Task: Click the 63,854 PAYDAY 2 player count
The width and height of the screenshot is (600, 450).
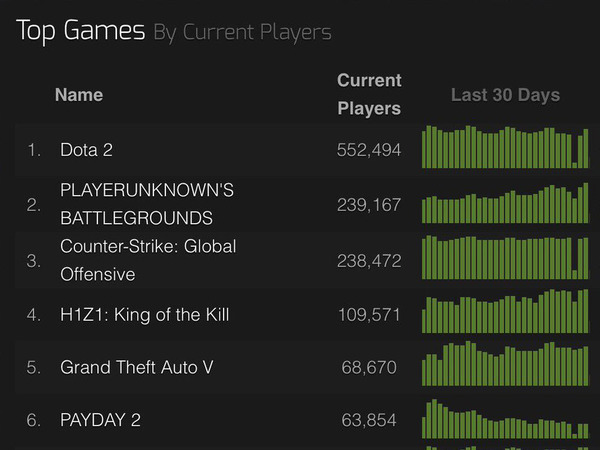Action: (369, 420)
